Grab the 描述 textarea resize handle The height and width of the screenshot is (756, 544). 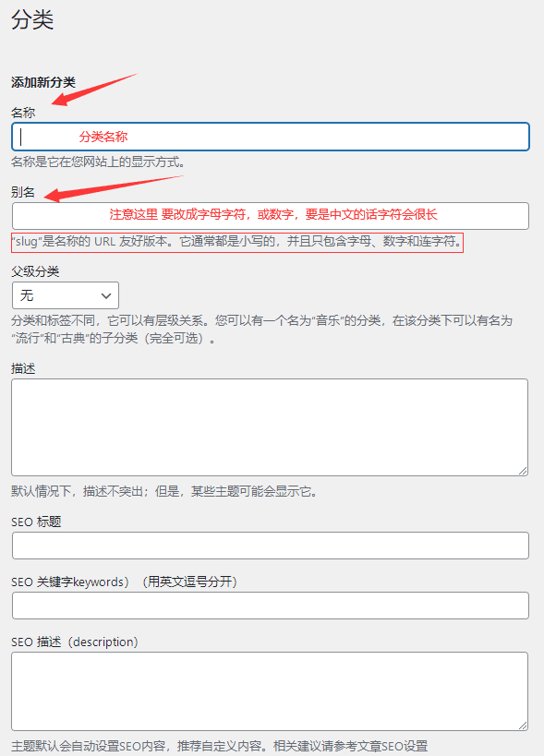coord(523,471)
